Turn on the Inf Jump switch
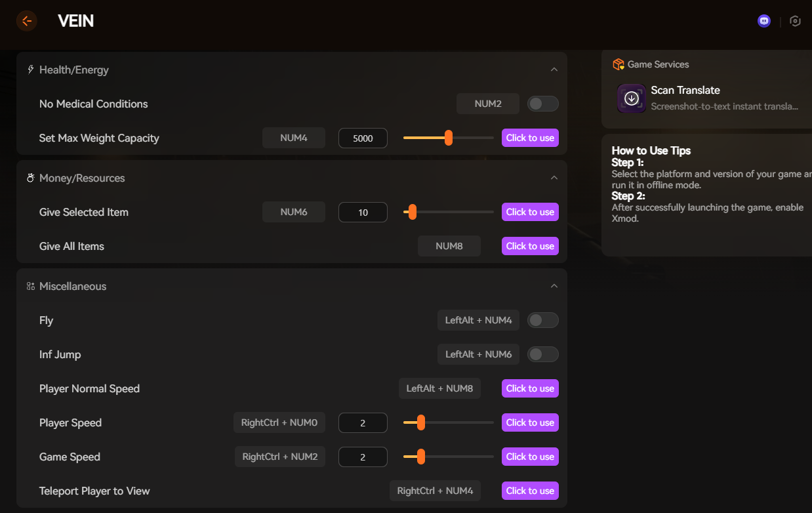The height and width of the screenshot is (513, 812). click(542, 354)
